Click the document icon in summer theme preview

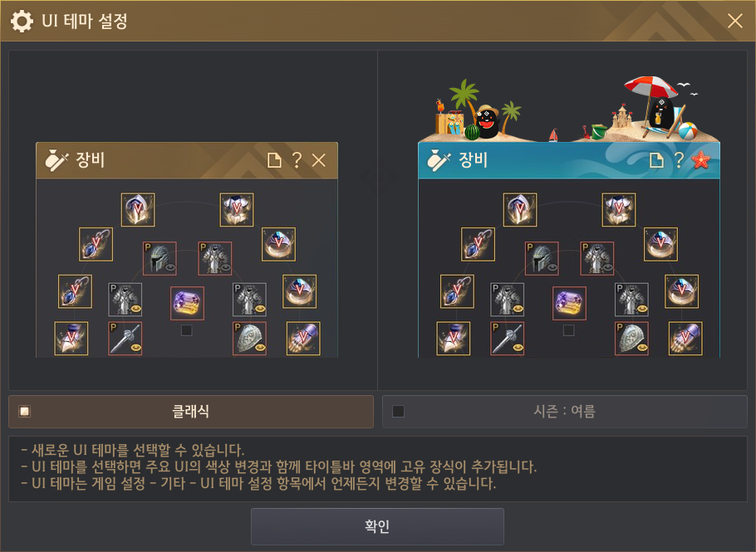click(x=656, y=160)
